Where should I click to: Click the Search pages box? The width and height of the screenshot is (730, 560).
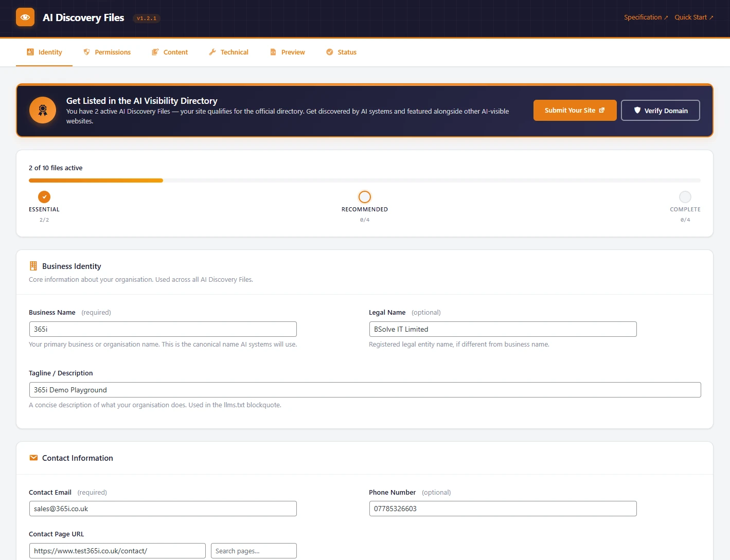click(254, 551)
